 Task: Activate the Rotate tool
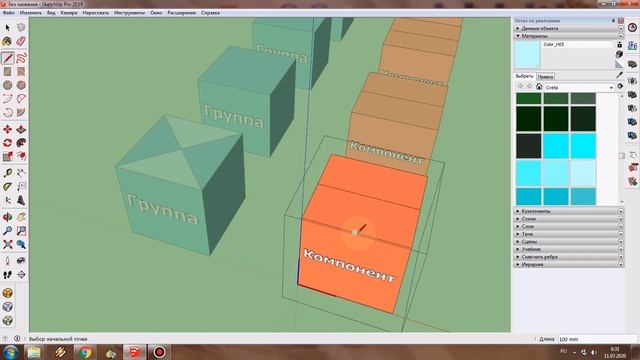[x=8, y=143]
